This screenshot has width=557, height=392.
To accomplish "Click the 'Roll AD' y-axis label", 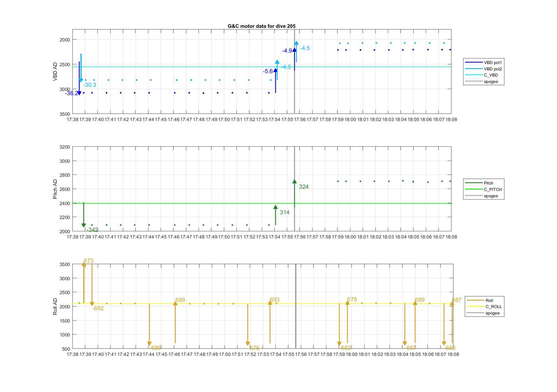I will click(55, 307).
